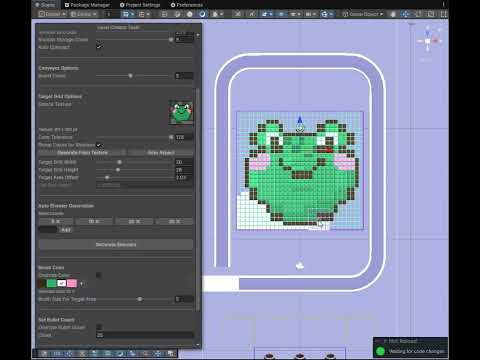Adjust the Board Count slider handle
The height and width of the screenshot is (360, 480).
click(x=130, y=76)
